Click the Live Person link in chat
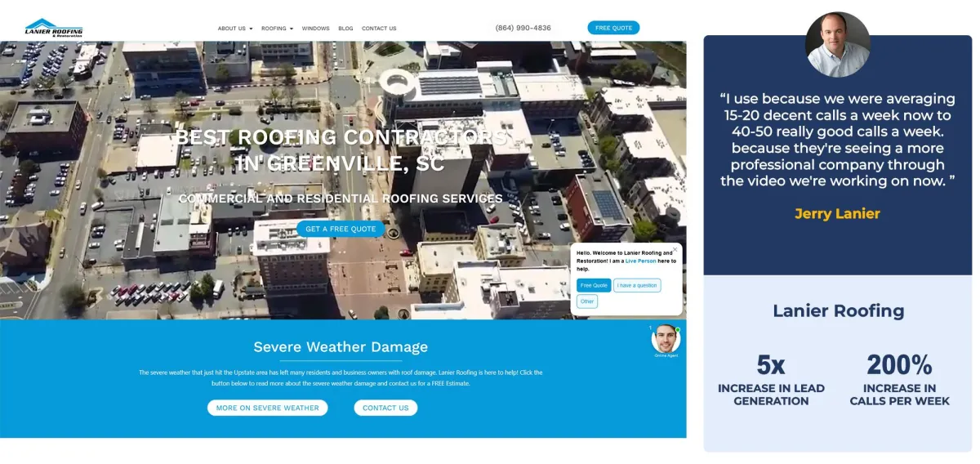 point(641,261)
